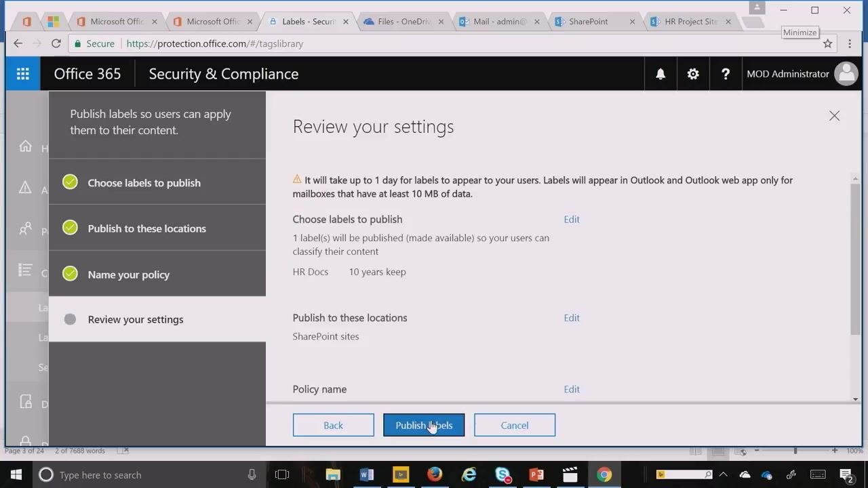Zoom out with Word's minus button

point(755,451)
